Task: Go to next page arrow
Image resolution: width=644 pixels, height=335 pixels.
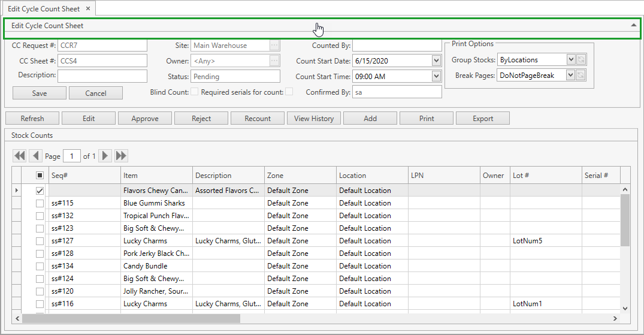Action: [x=105, y=156]
